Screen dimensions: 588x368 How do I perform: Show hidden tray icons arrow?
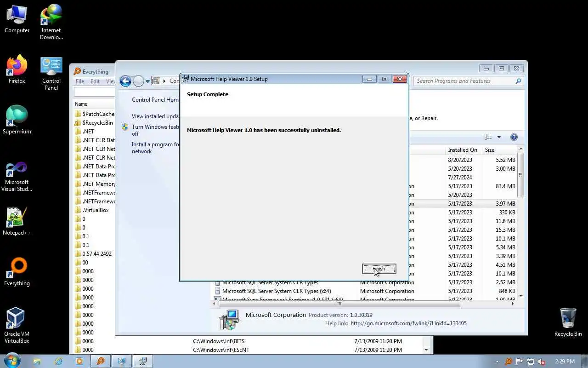[498, 362]
